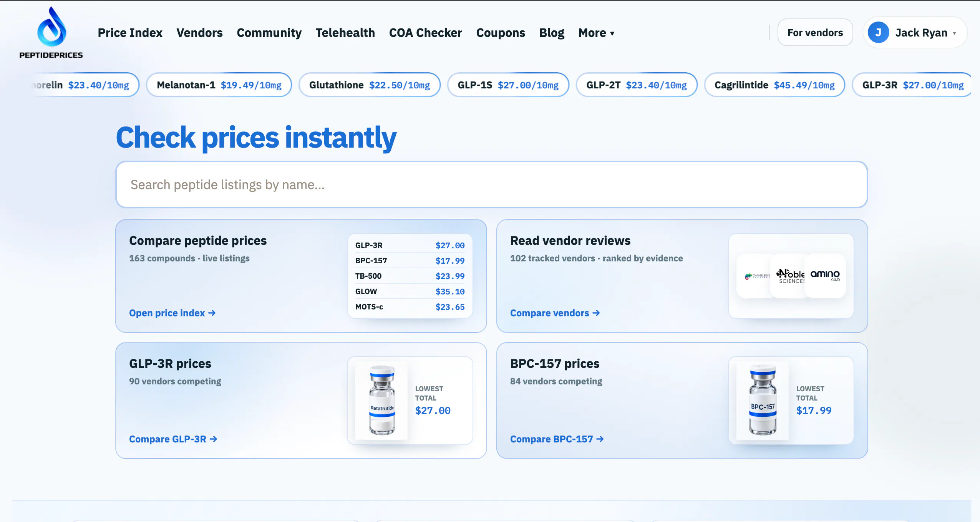Click the BPC-157 vial image

click(x=763, y=400)
